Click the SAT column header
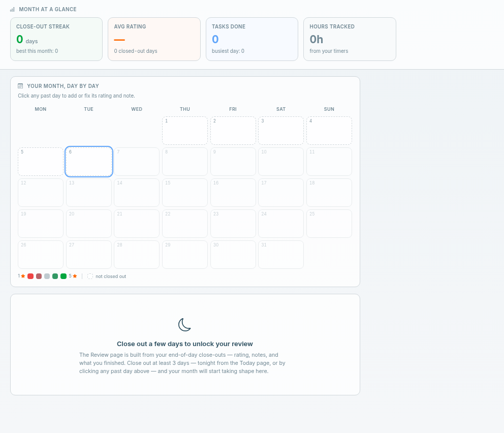This screenshot has height=433, width=504. click(x=281, y=109)
